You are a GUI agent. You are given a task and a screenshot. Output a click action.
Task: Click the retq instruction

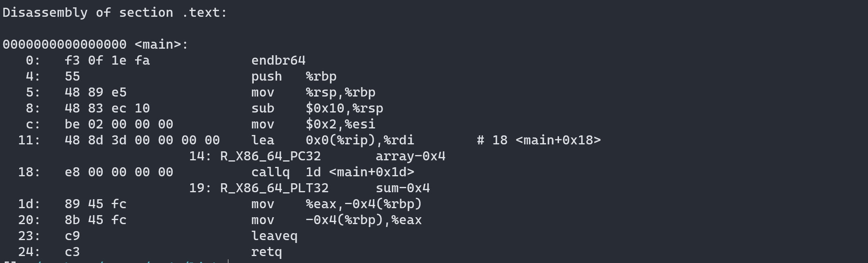coord(266,252)
